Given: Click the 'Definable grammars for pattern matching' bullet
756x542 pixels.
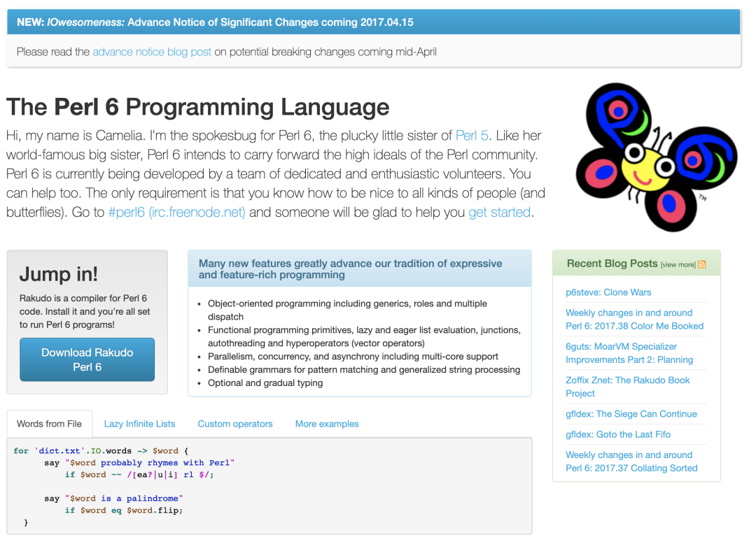Looking at the screenshot, I should [x=364, y=369].
